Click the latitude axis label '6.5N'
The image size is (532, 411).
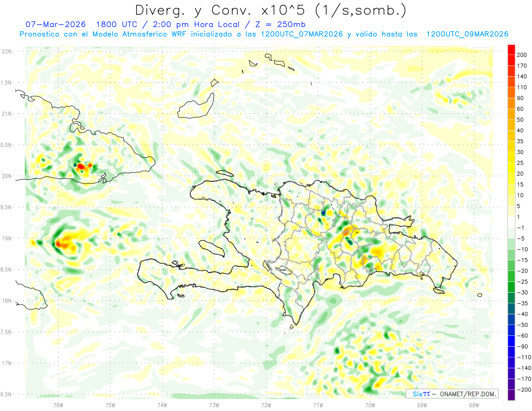coord(7,394)
